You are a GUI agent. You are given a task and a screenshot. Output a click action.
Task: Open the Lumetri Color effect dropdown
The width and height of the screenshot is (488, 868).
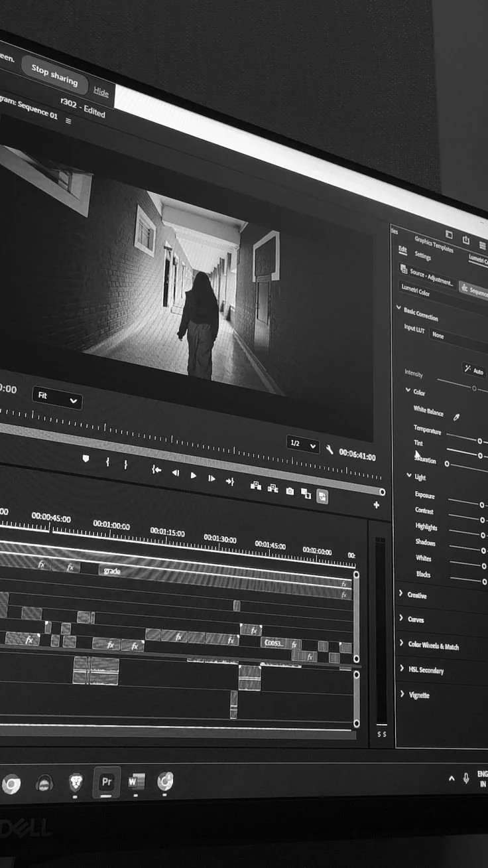443,297
